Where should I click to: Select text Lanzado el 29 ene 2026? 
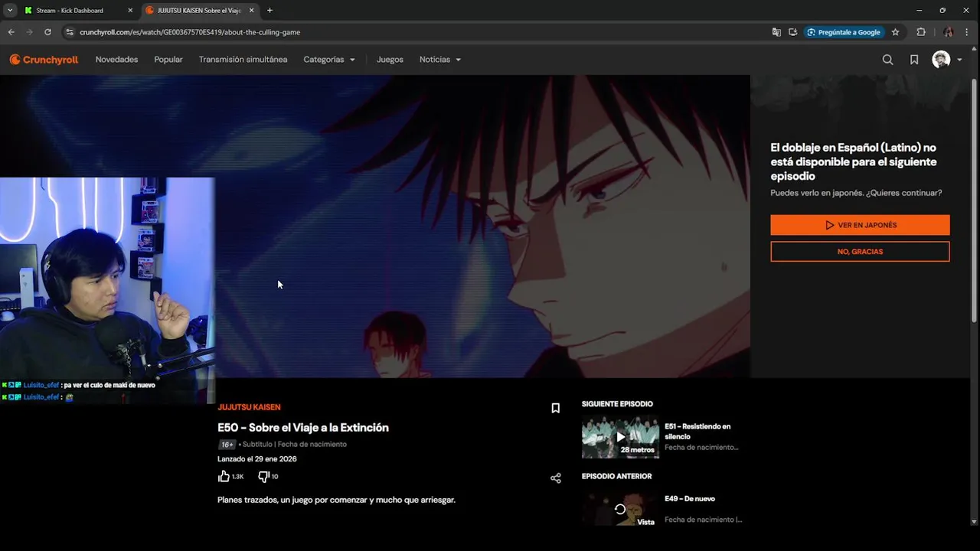point(257,459)
